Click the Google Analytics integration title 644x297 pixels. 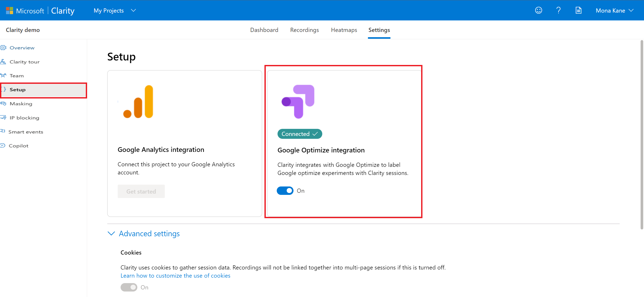coord(161,150)
